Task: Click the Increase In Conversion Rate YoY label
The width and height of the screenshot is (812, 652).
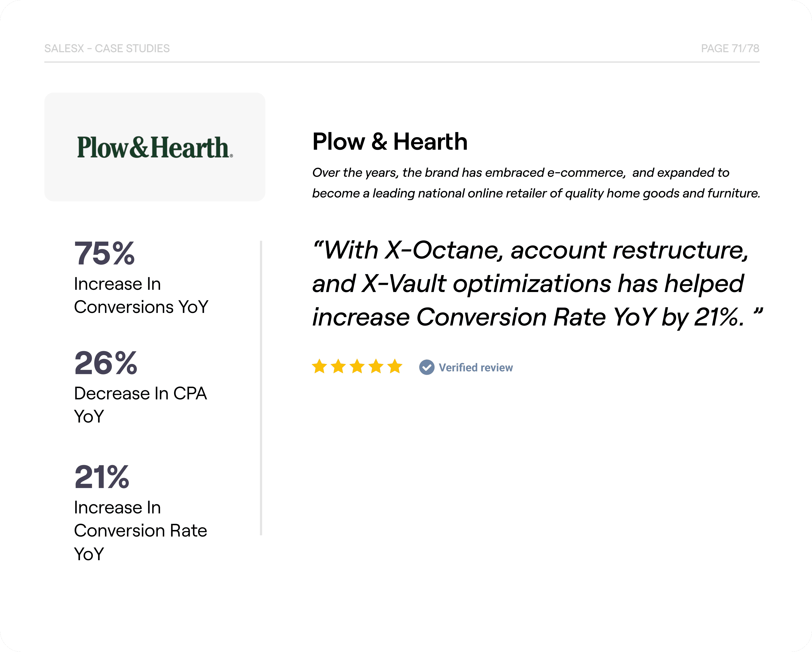Action: pyautogui.click(x=141, y=531)
